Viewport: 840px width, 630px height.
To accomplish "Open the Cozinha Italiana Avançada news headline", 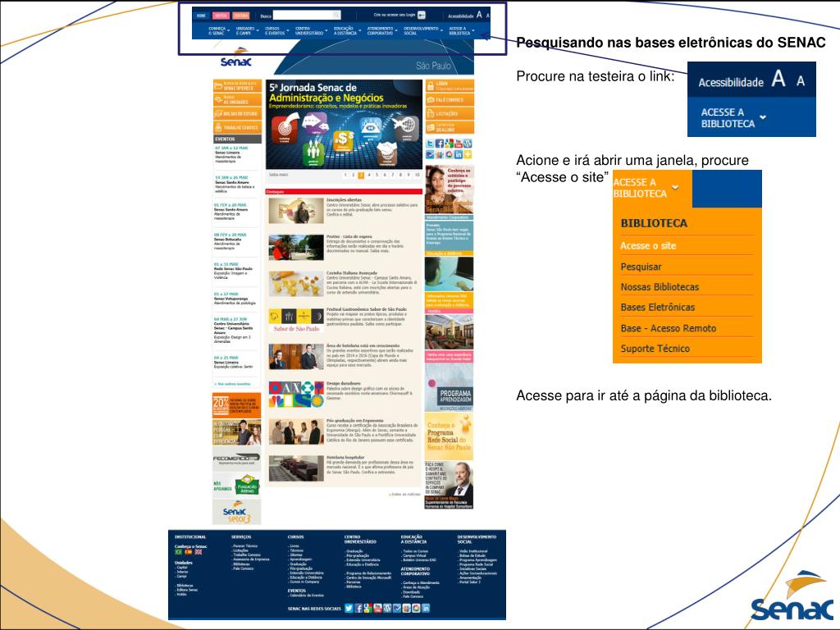I will 351,272.
